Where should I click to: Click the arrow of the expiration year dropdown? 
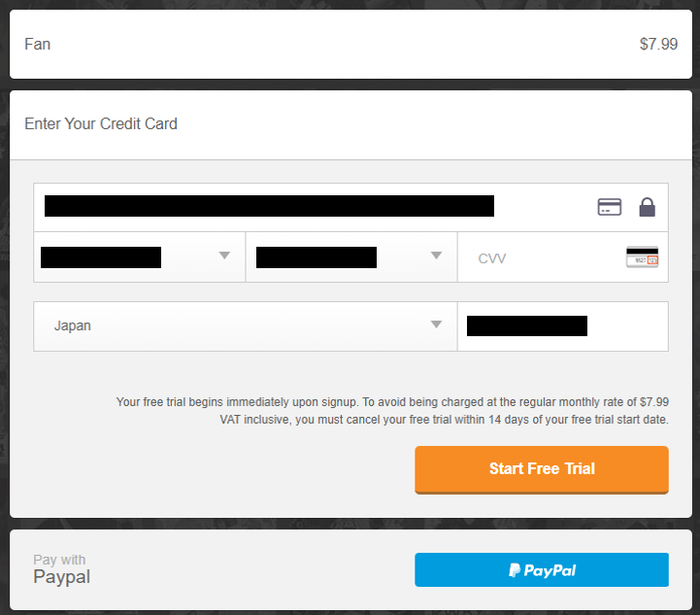(436, 256)
